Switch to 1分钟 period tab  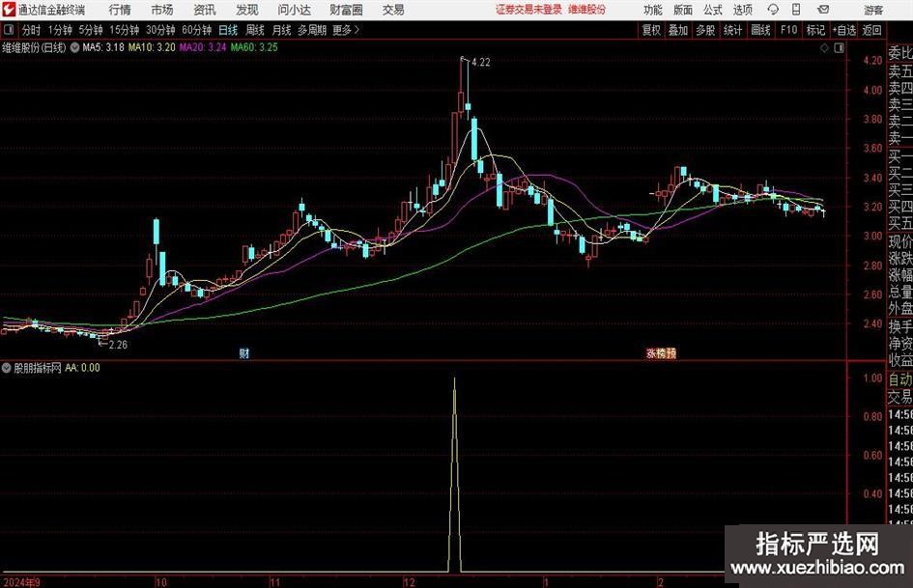click(x=60, y=30)
